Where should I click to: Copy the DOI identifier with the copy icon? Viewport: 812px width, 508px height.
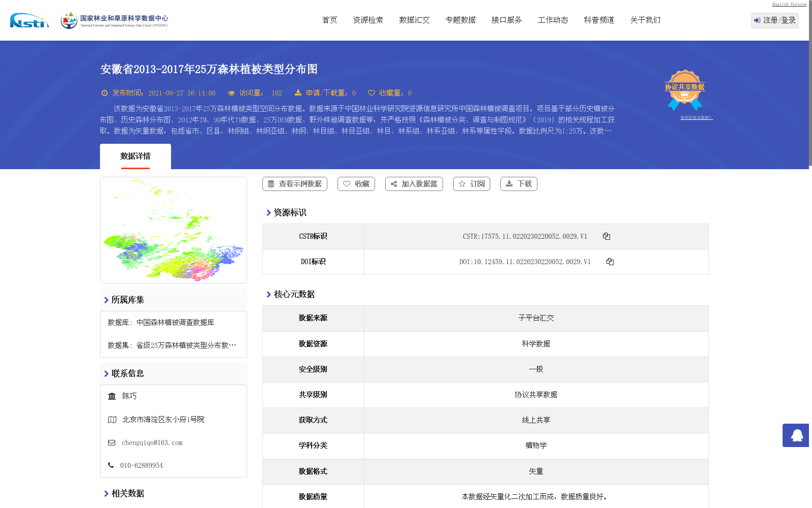click(x=610, y=262)
